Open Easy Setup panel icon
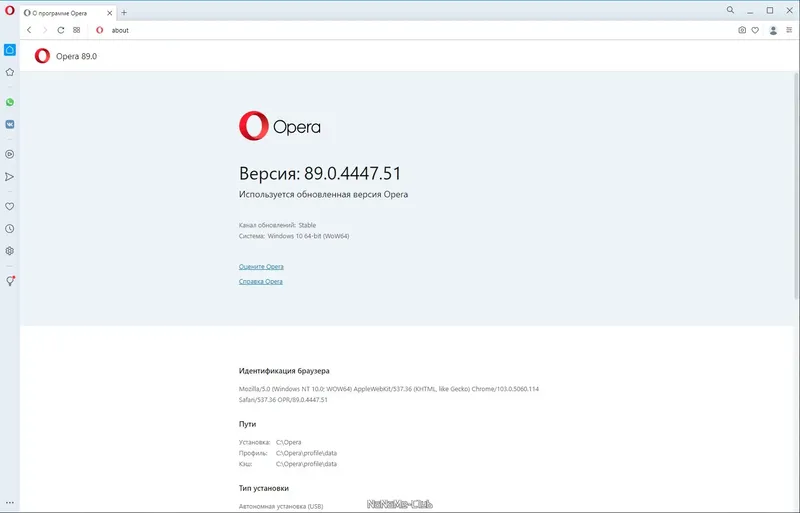This screenshot has width=800, height=513. 789,30
